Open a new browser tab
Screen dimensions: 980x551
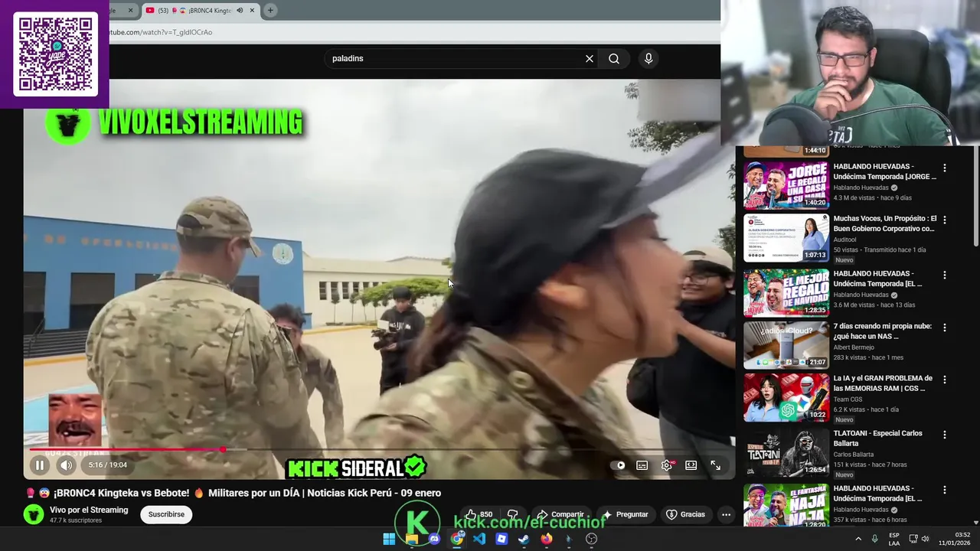(x=270, y=10)
